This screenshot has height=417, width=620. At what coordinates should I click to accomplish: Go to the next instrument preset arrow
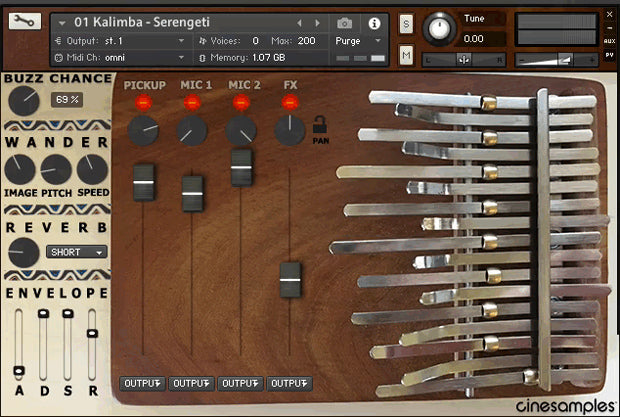(316, 23)
